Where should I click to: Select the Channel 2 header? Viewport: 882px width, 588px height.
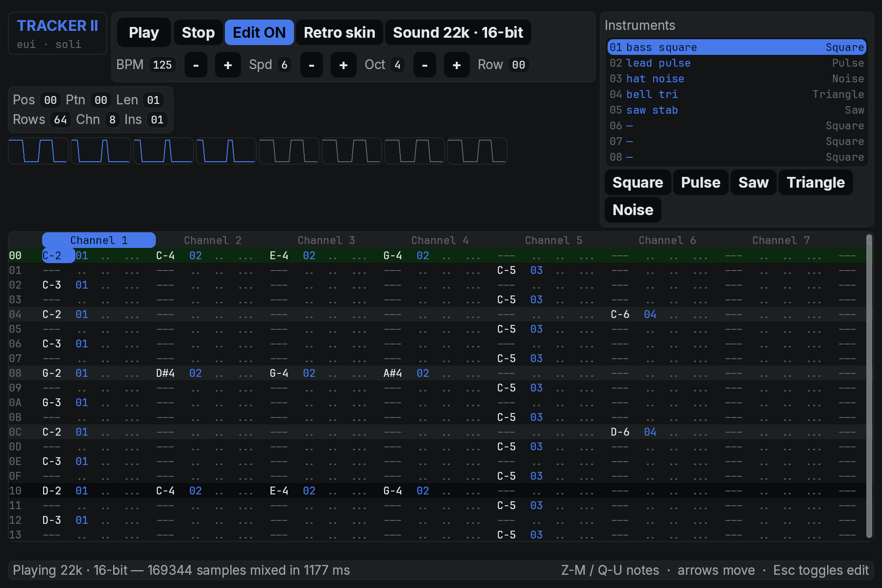tap(213, 240)
